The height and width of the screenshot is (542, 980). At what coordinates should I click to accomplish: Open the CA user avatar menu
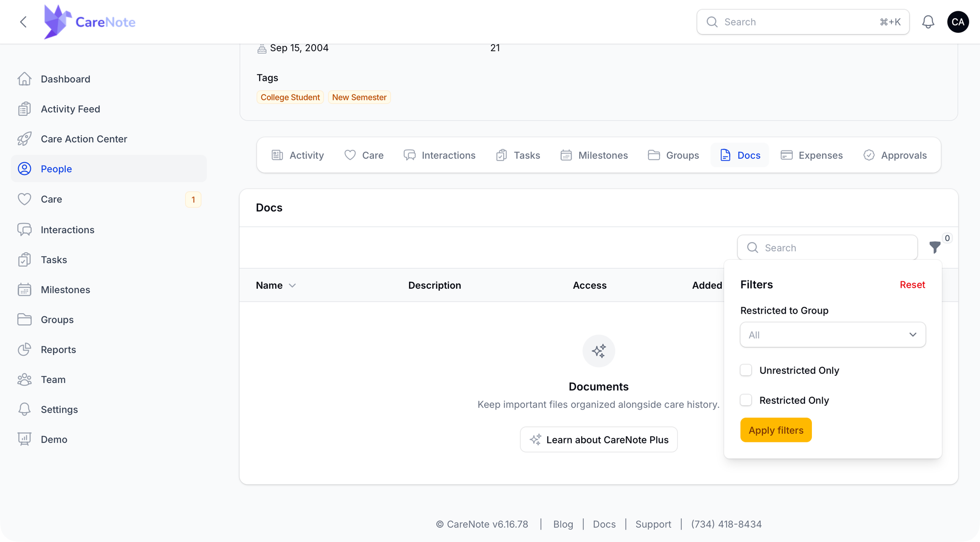pos(958,22)
